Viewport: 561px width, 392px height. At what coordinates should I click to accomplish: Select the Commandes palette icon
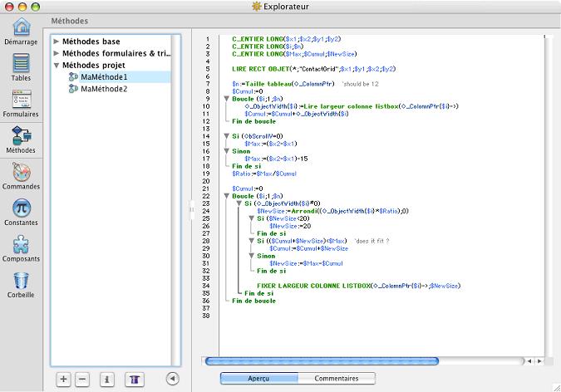click(21, 175)
